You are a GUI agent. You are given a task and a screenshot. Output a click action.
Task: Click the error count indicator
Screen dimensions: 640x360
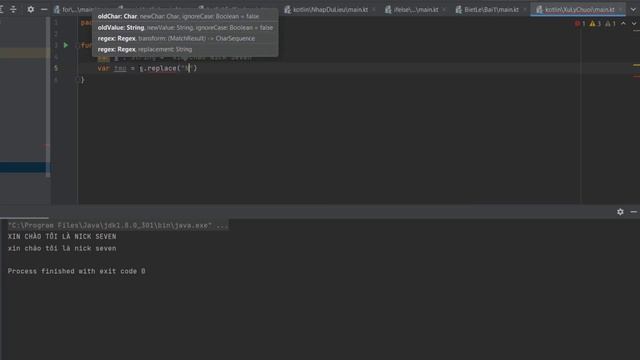point(580,24)
